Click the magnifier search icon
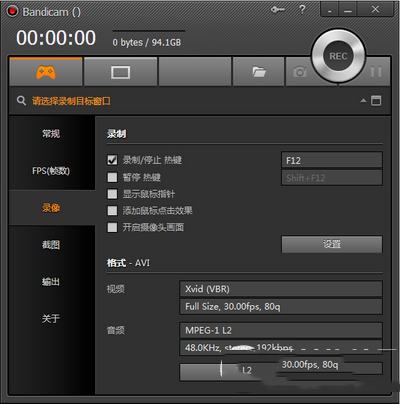 click(21, 101)
